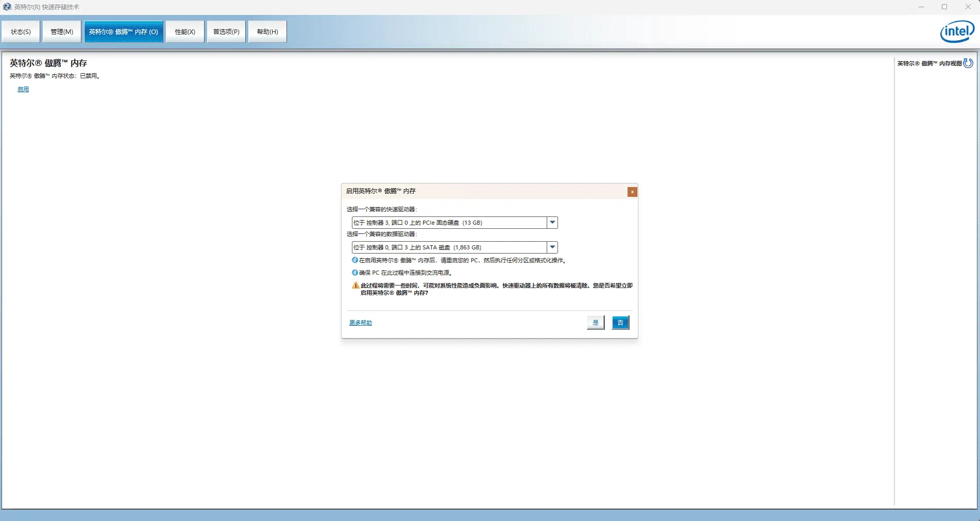Screen dimensions: 980x521
Task: Click the warning triangle icon in the dialog
Action: tap(356, 285)
